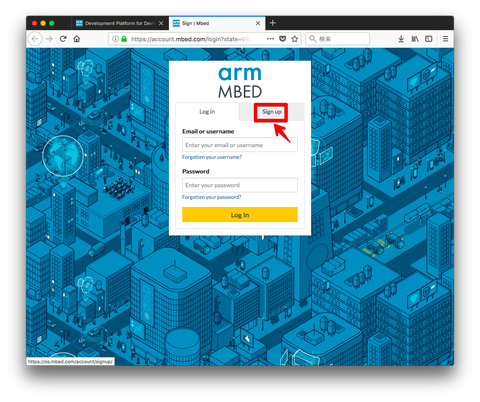Close the Sign | Mbed tab
This screenshot has height=402, width=480.
[x=258, y=23]
